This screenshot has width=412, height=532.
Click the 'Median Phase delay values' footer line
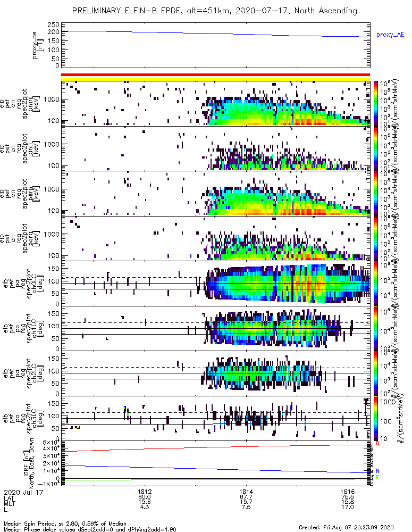pyautogui.click(x=90, y=529)
